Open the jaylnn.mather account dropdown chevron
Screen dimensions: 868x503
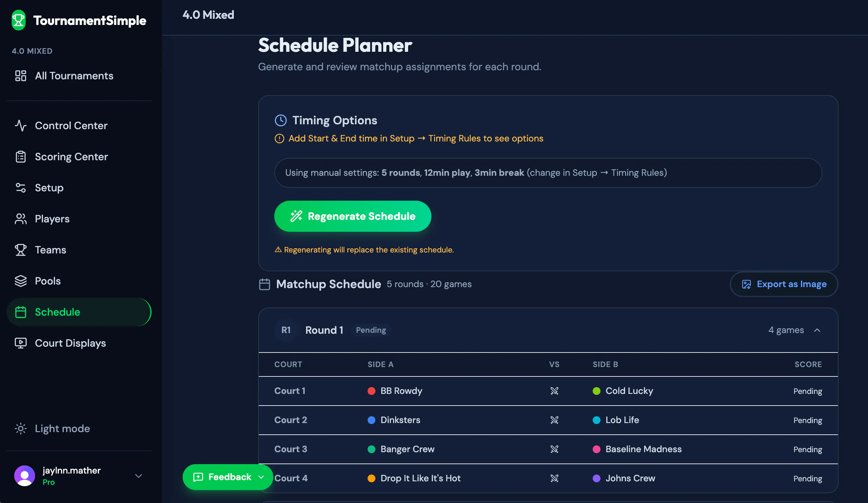coord(139,476)
